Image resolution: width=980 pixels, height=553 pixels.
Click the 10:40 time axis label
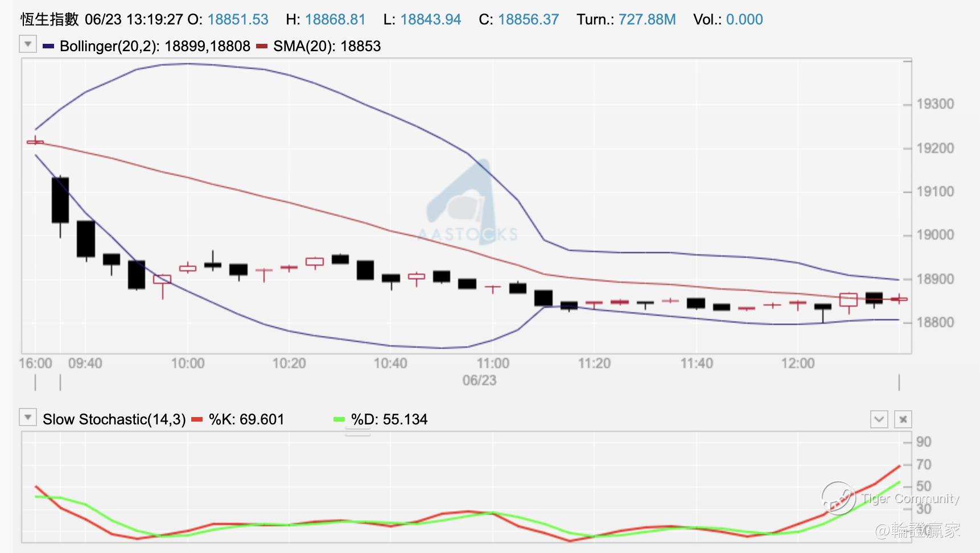[390, 364]
